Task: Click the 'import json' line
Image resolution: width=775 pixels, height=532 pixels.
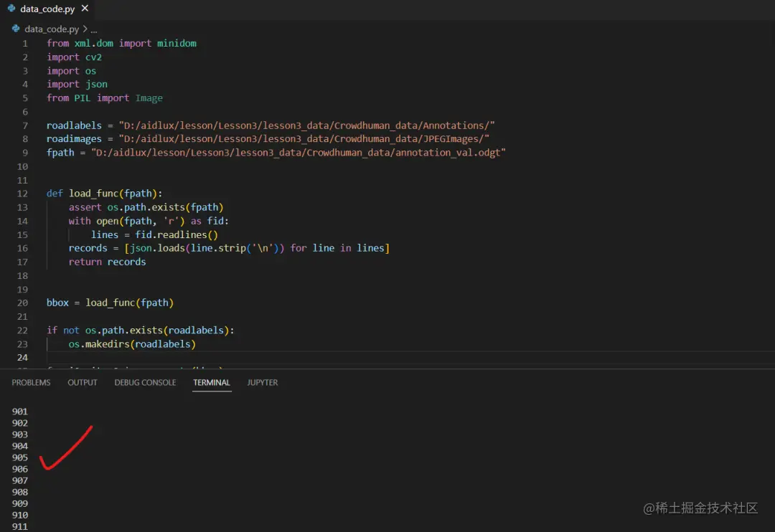Action: (x=77, y=85)
